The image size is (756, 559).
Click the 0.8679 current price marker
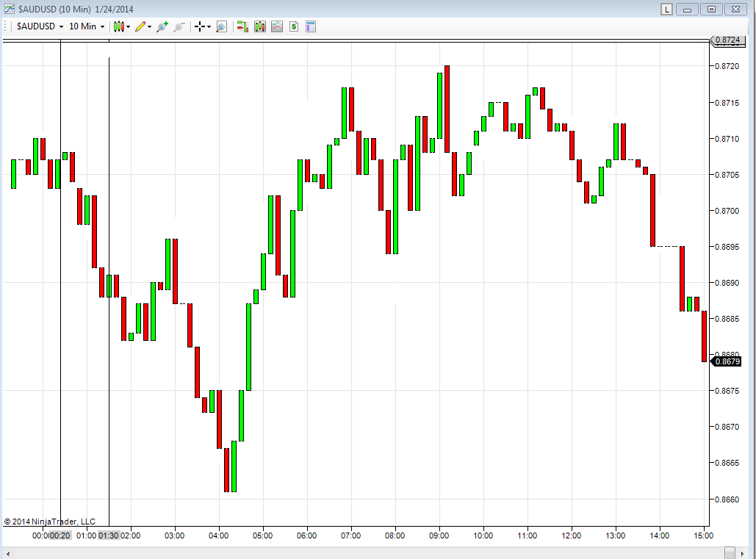(x=726, y=361)
